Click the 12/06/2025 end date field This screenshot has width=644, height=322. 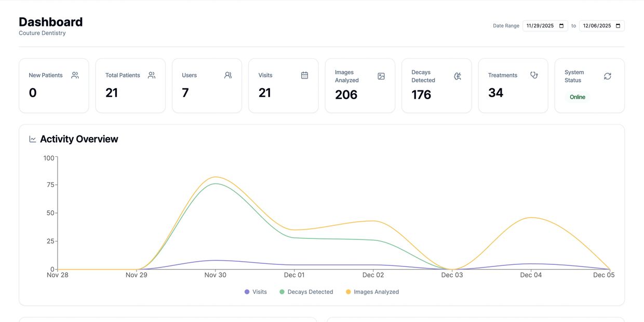[602, 26]
